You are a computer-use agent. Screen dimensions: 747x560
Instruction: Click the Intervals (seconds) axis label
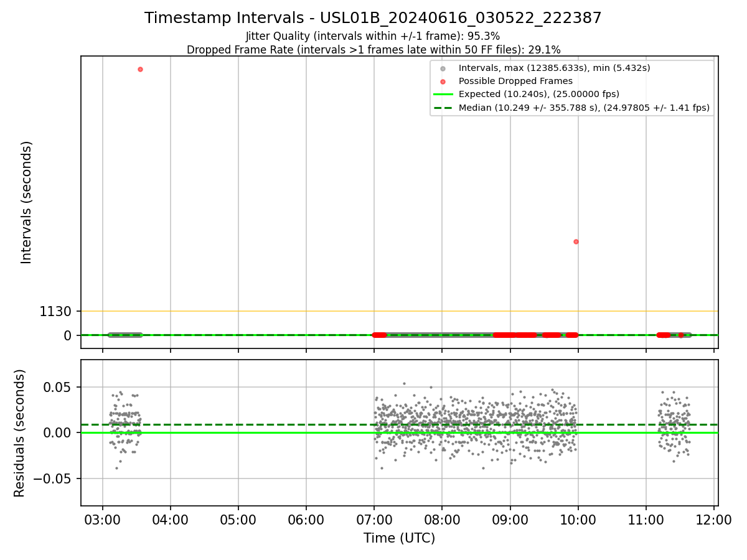coord(26,202)
